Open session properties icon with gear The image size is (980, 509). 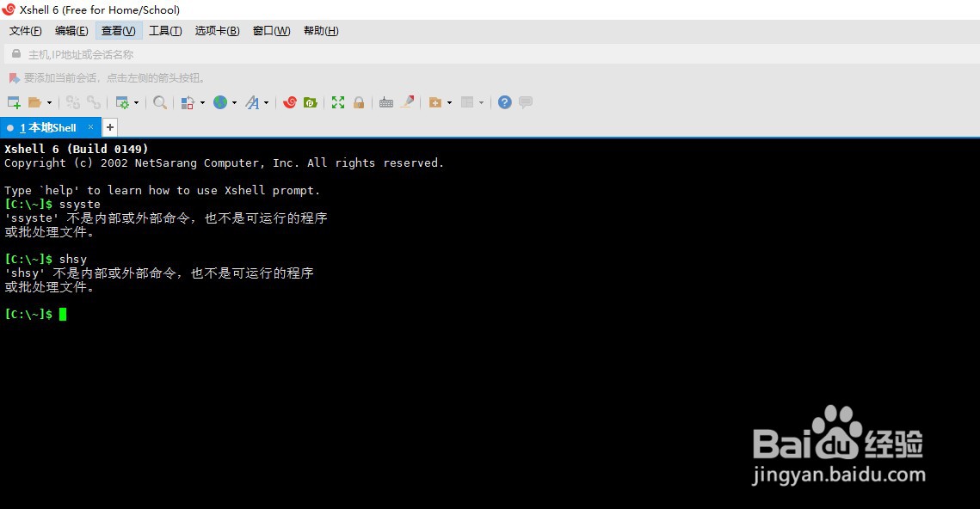(122, 102)
